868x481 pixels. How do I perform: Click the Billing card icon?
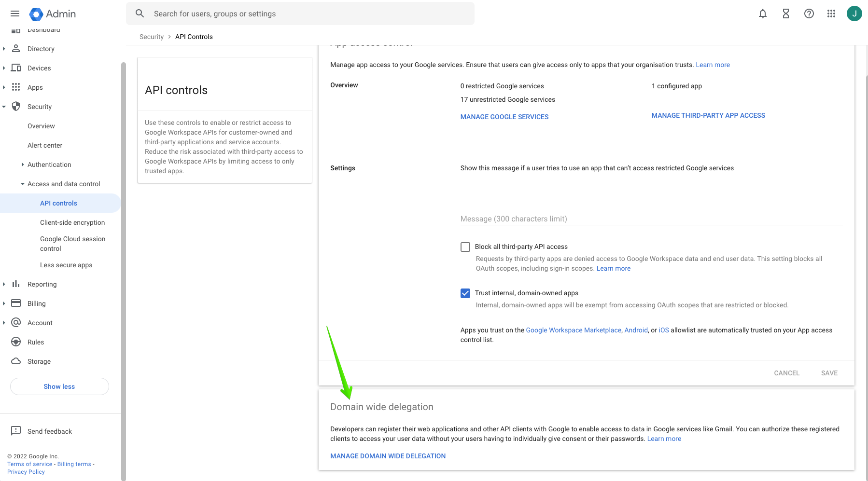pos(16,303)
